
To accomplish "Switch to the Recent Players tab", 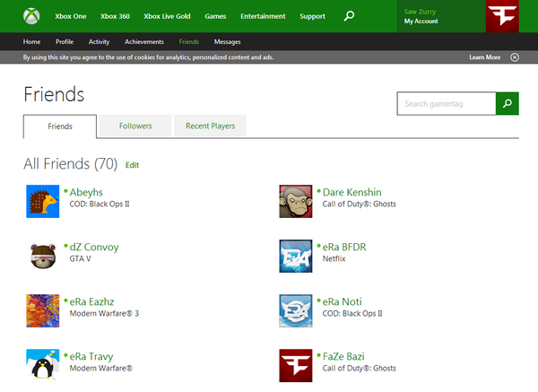I will (x=211, y=126).
